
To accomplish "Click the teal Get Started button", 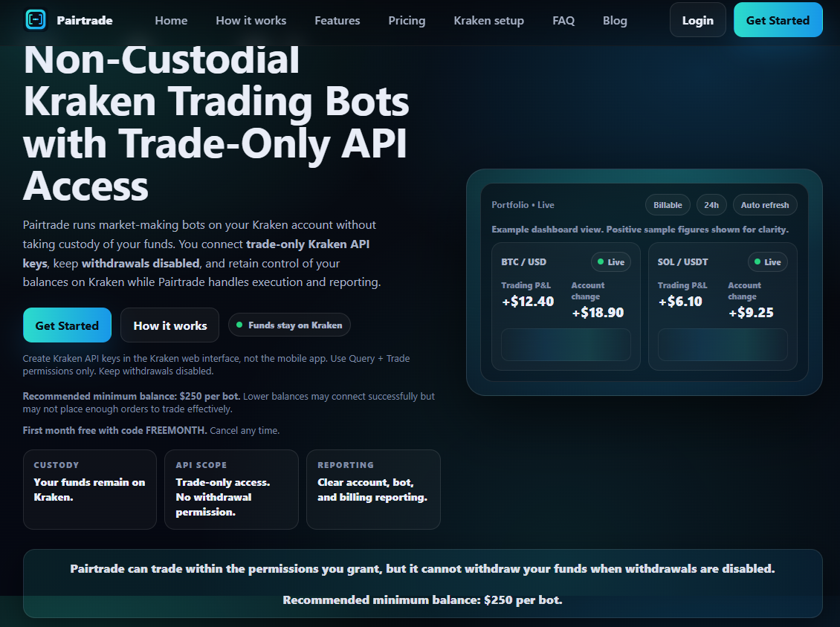I will click(x=778, y=19).
